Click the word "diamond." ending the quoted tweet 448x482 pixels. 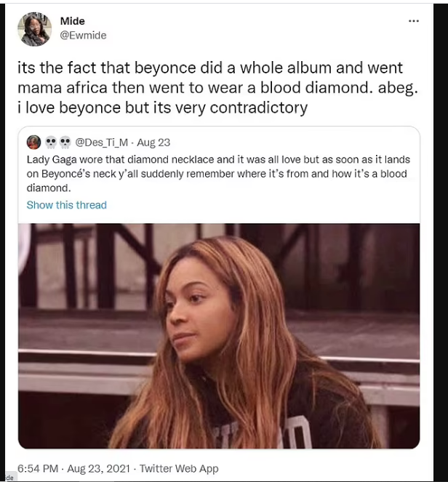(x=49, y=188)
